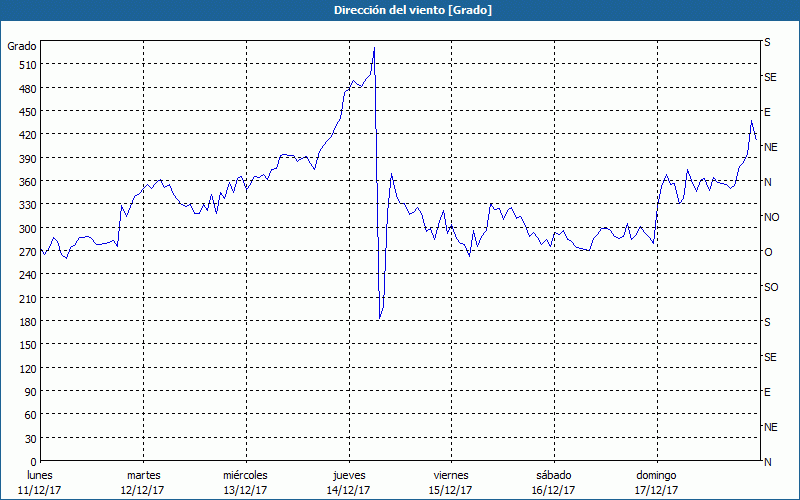Choose the 60 axis value
Viewport: 800px width, 500px height.
tap(31, 415)
